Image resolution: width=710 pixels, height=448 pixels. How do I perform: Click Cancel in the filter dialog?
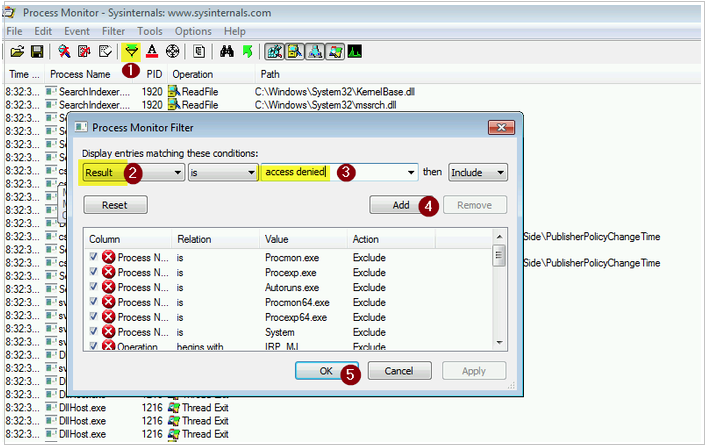[399, 371]
